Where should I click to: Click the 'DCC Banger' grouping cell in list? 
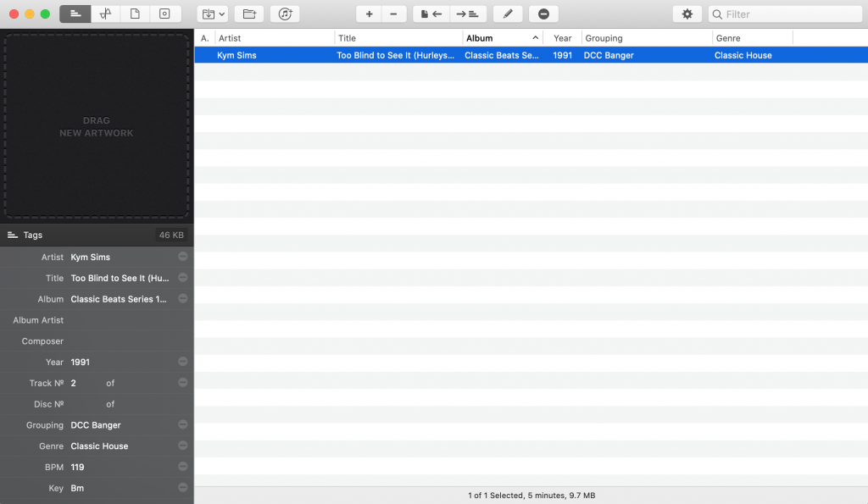tap(609, 55)
